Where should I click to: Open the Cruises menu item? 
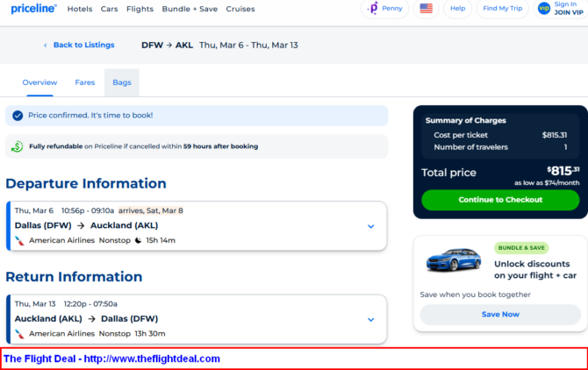tap(240, 9)
